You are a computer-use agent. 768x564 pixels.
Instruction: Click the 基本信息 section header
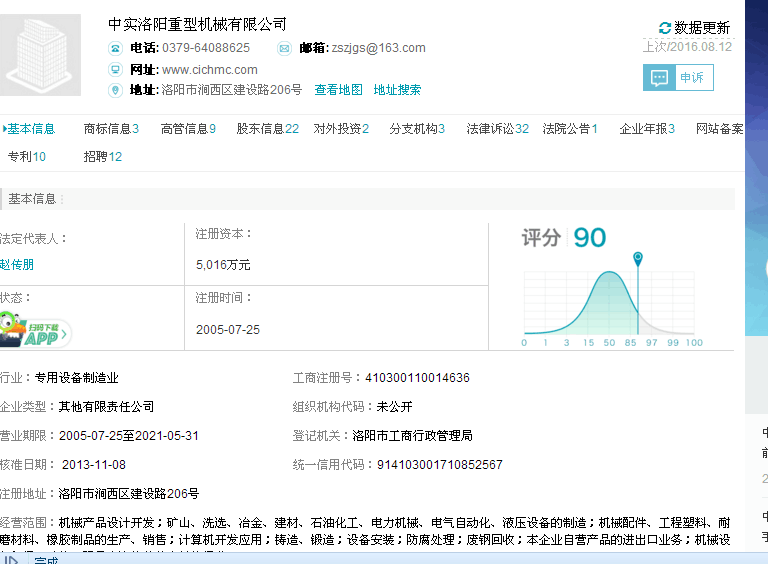[x=32, y=199]
